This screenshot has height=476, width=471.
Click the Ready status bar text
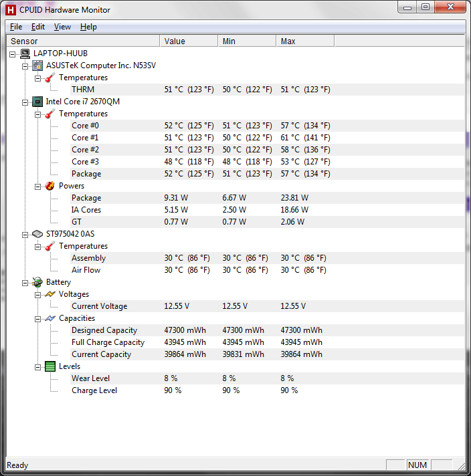[x=17, y=465]
